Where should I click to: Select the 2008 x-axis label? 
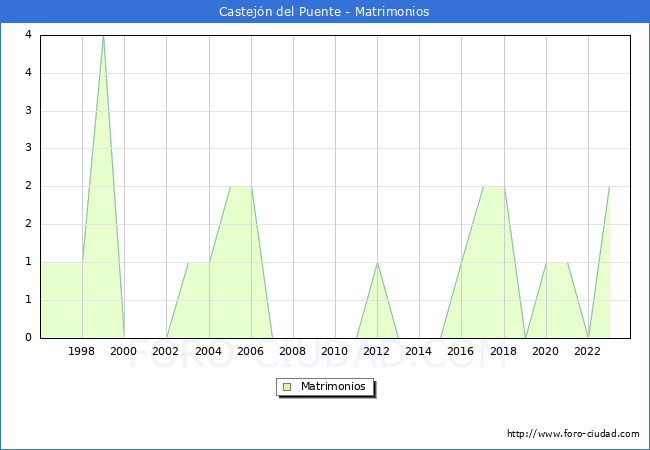(293, 351)
